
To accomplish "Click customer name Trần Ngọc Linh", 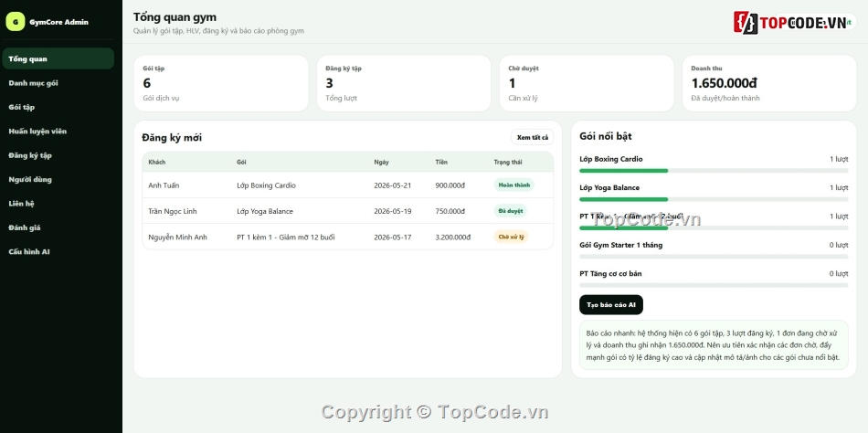I will [172, 211].
